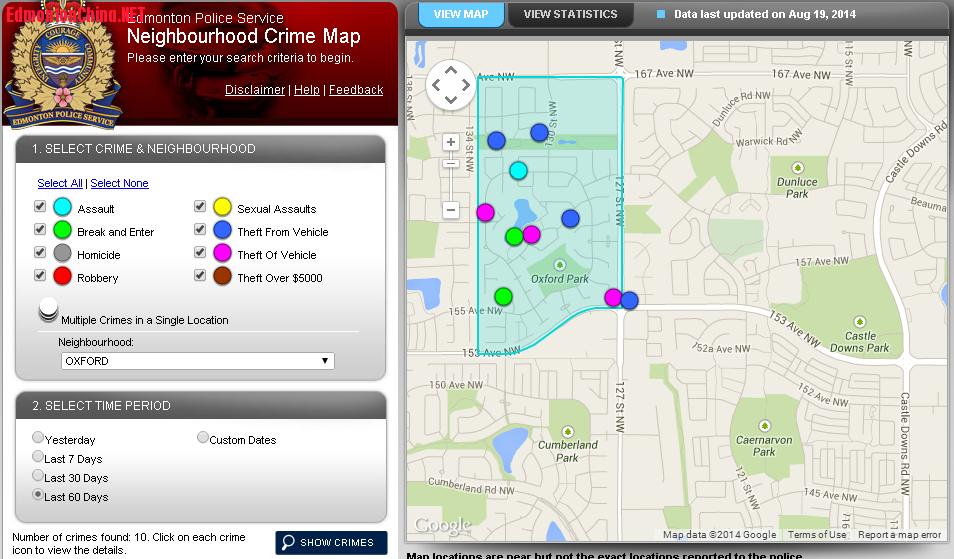Click the Edmonton Police Service crest logo
Viewport: 954px width, 559px height.
(62, 68)
